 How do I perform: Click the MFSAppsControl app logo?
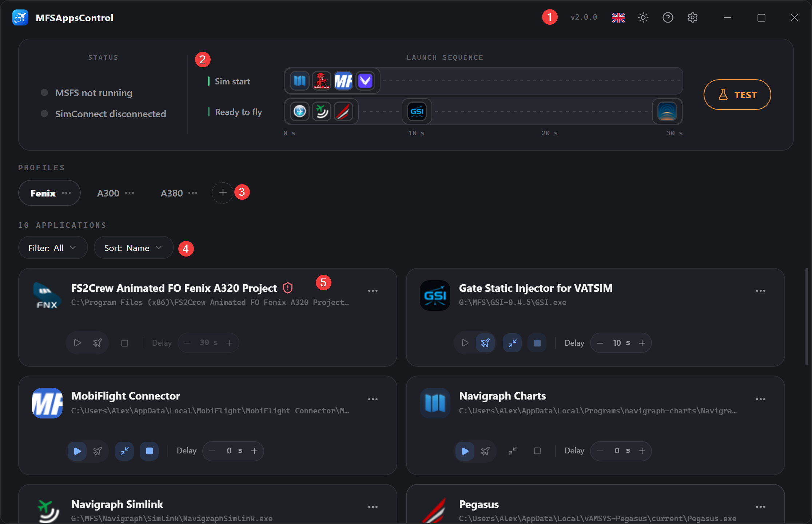coord(20,17)
